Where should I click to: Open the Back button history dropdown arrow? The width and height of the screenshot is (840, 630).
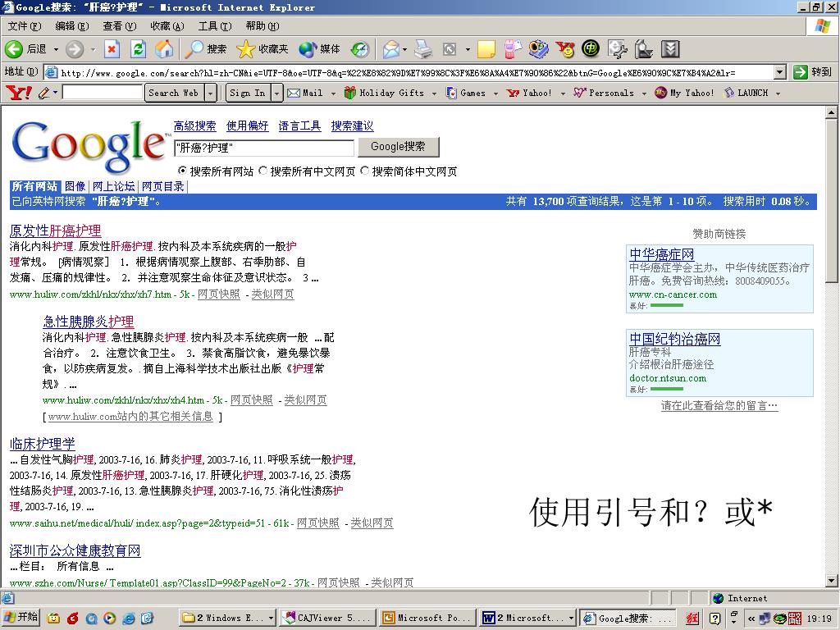coord(56,50)
